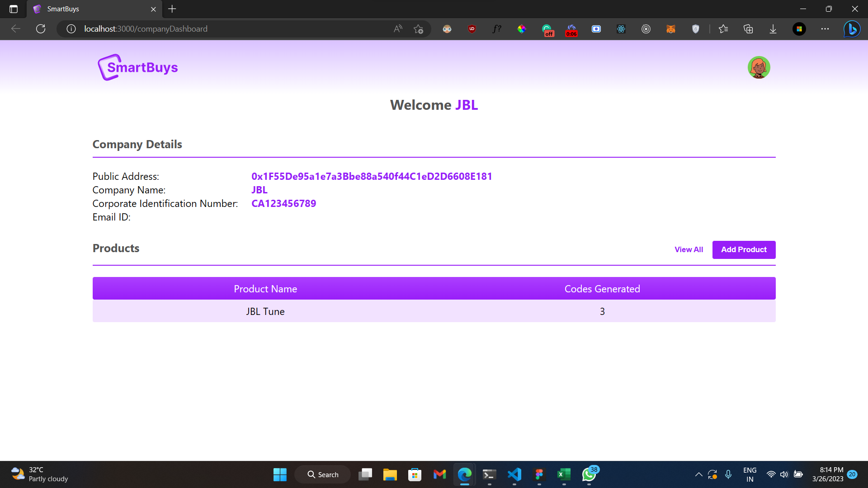Toggle the browser sidebar panel

pos(13,9)
